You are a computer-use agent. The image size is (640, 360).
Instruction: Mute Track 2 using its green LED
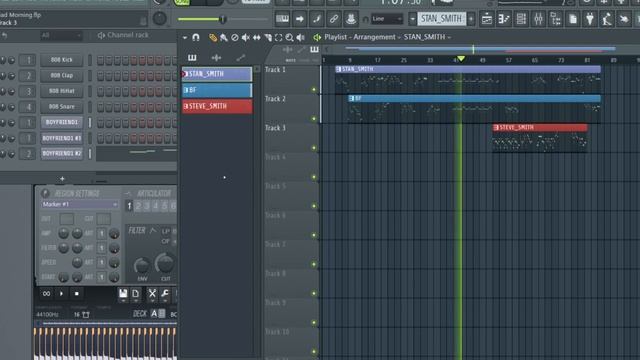(314, 119)
